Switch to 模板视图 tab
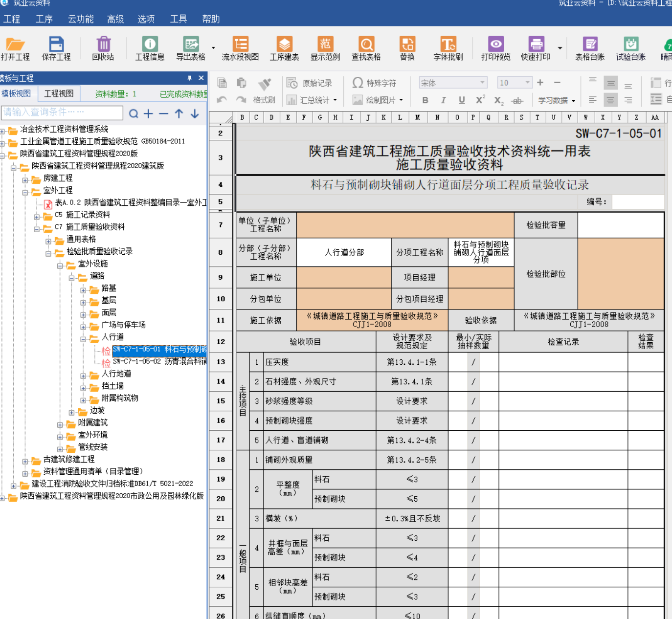The width and height of the screenshot is (672, 619). tap(16, 93)
